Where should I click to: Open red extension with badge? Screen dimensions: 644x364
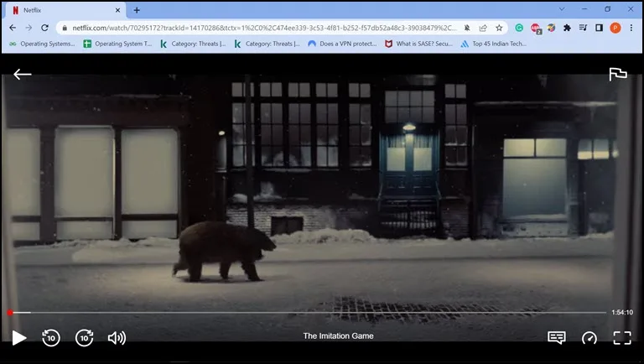pos(536,28)
